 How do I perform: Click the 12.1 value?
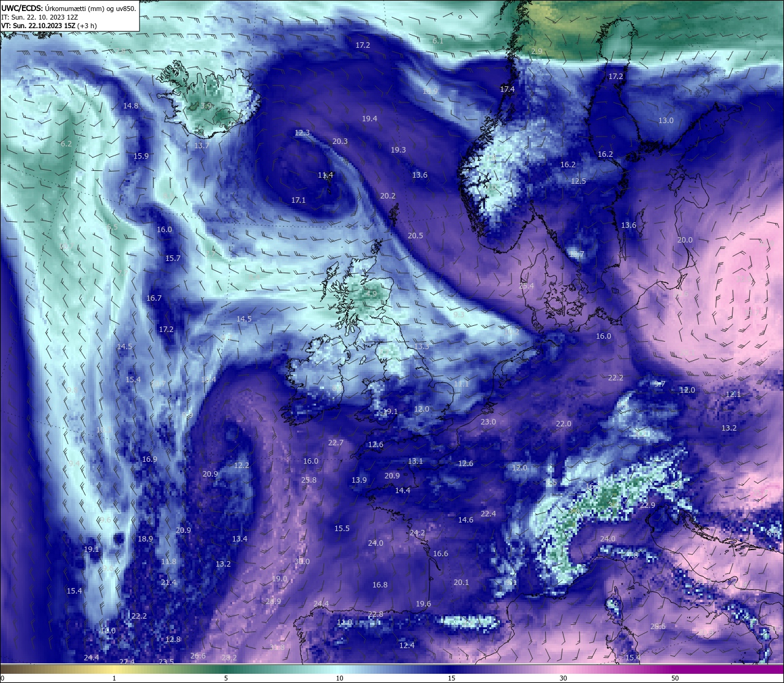733,394
